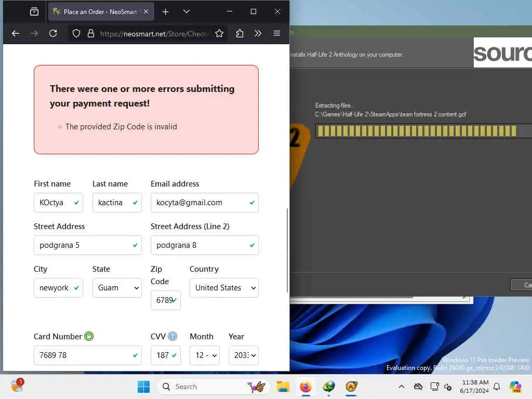Click the extracting file path text

391,114
